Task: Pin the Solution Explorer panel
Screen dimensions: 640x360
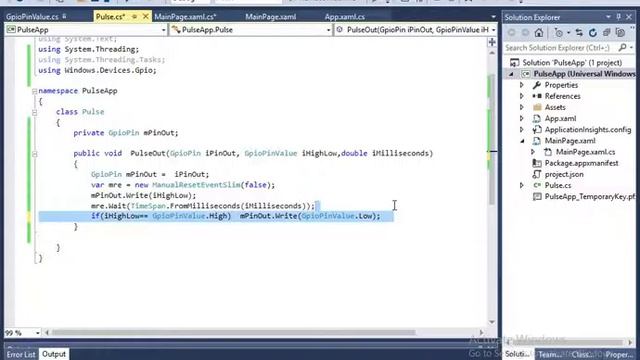Action: pos(618,17)
